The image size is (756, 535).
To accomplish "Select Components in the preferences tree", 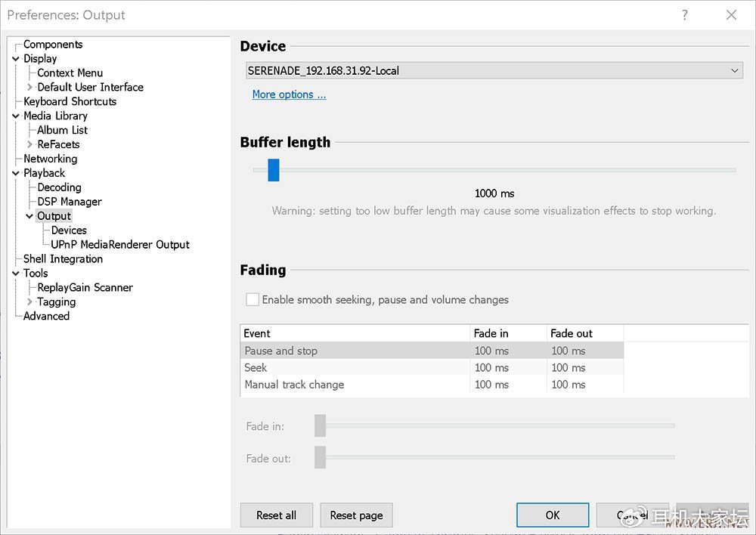I will tap(53, 45).
